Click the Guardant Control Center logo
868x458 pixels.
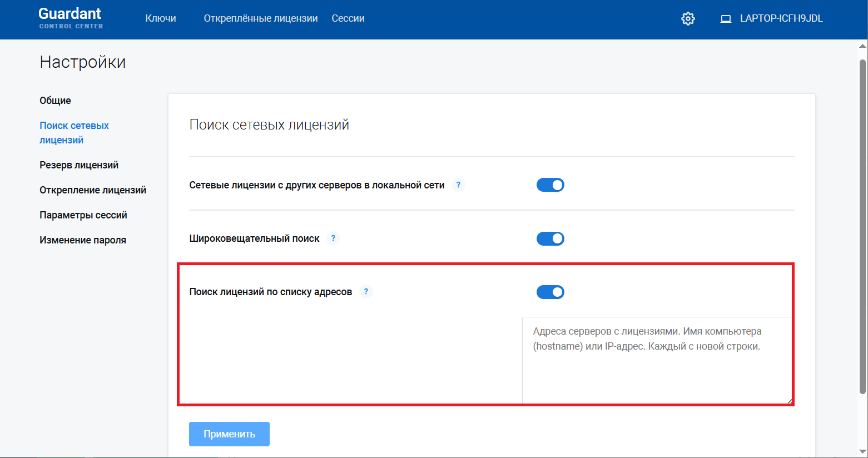pyautogui.click(x=71, y=18)
